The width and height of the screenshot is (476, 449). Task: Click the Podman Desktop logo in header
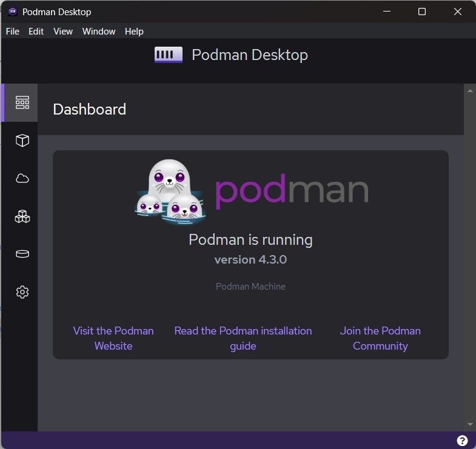(169, 55)
